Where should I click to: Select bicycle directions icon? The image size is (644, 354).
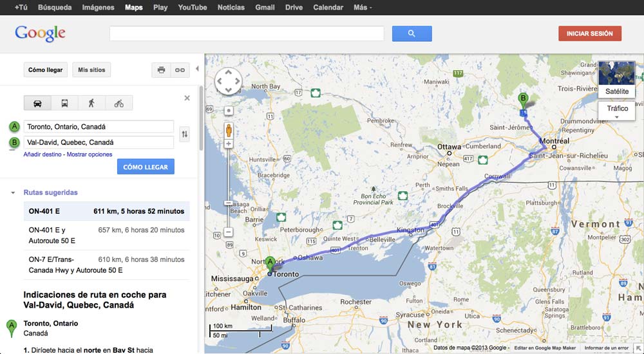click(x=118, y=103)
